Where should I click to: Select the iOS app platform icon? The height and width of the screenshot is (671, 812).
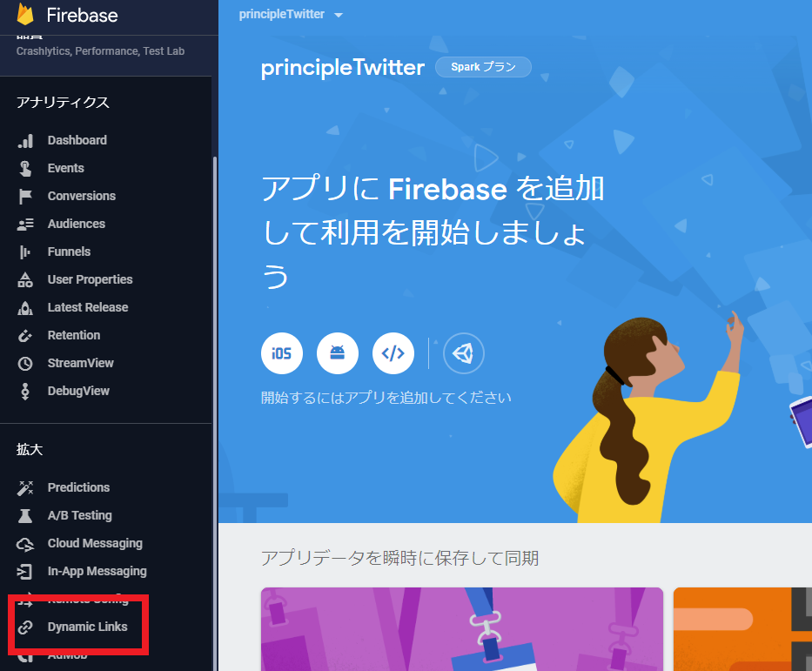point(281,352)
